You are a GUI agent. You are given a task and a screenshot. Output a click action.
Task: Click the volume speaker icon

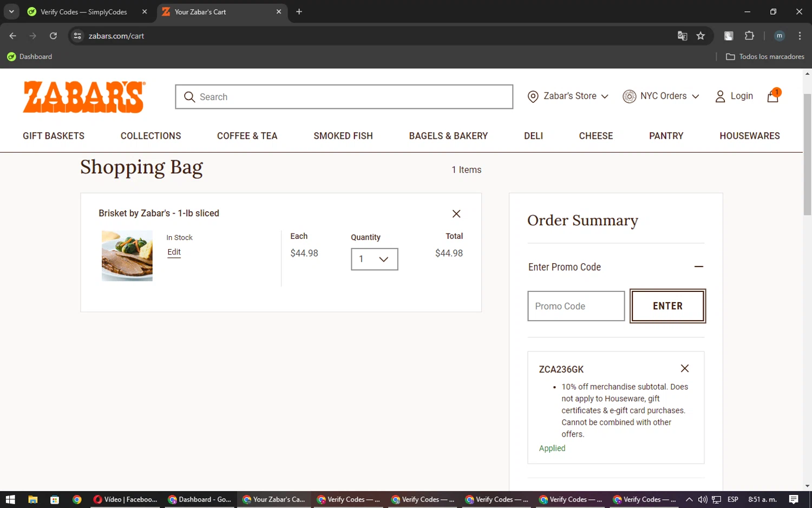(x=703, y=499)
